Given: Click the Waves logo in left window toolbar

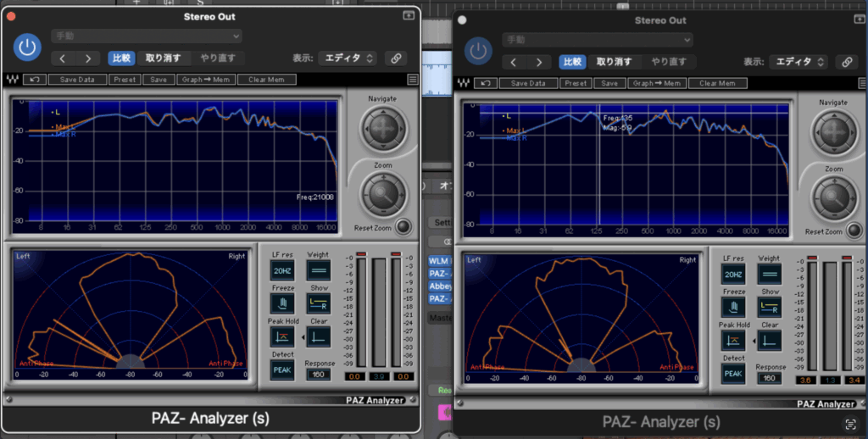Looking at the screenshot, I should (12, 80).
